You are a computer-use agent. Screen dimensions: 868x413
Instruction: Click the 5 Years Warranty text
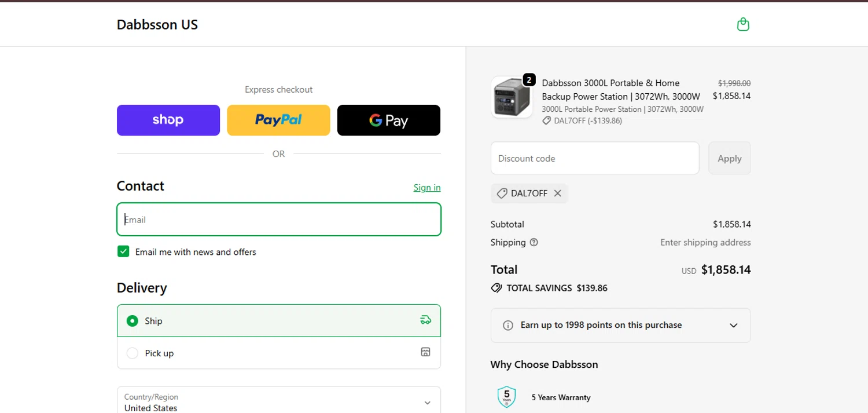(x=561, y=397)
